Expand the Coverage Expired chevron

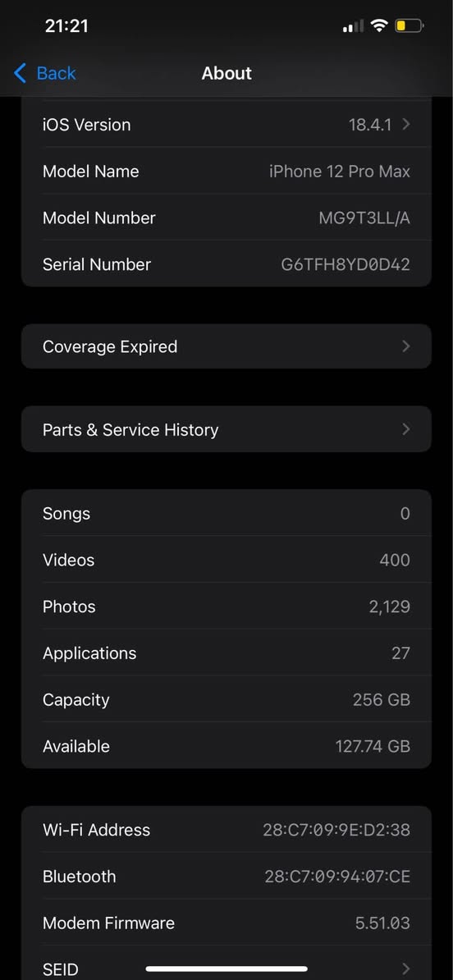click(406, 346)
